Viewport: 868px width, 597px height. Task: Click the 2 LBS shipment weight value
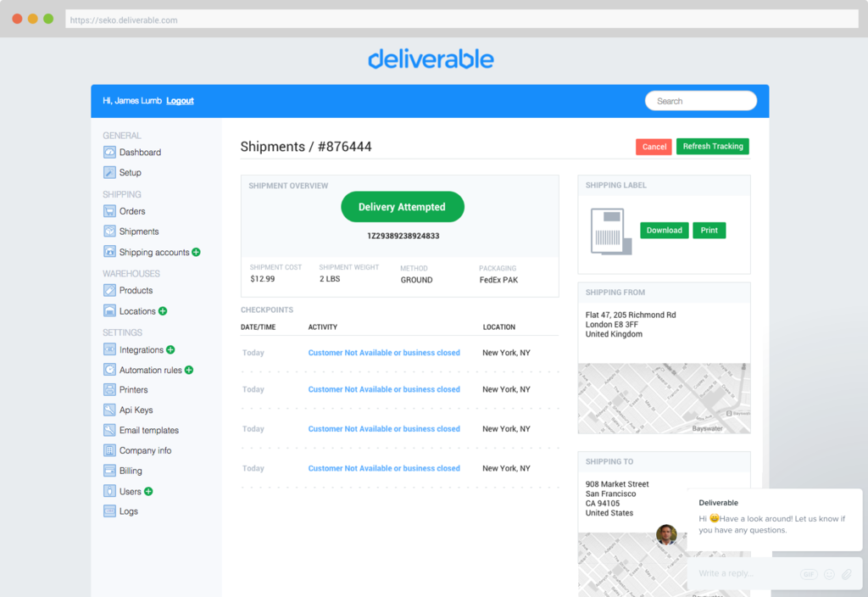coord(330,278)
